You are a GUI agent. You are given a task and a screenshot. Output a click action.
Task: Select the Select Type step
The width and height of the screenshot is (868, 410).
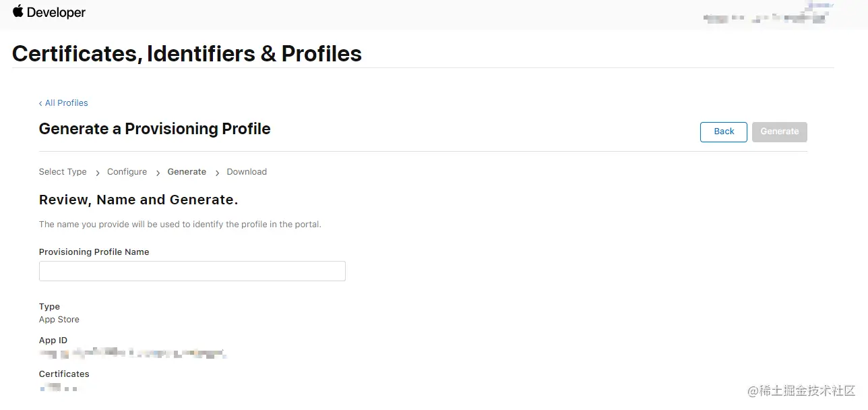click(x=63, y=172)
